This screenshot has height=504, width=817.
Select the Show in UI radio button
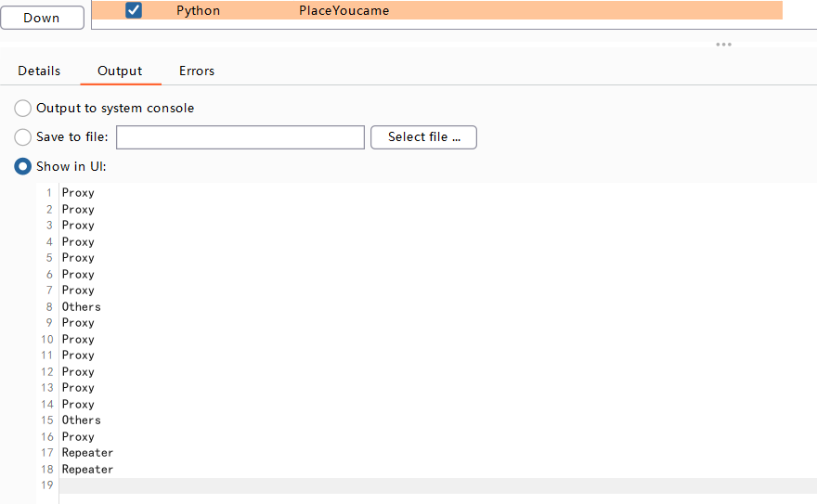coord(22,167)
